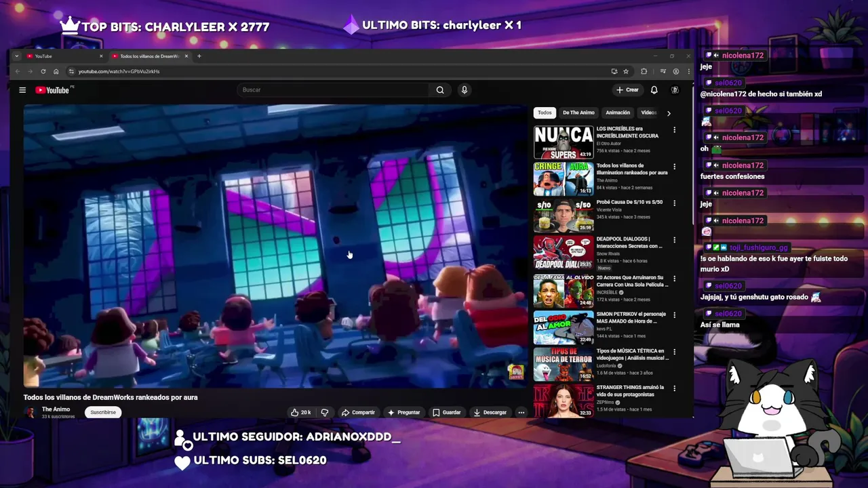Click install/cast icon in address bar

tap(614, 71)
